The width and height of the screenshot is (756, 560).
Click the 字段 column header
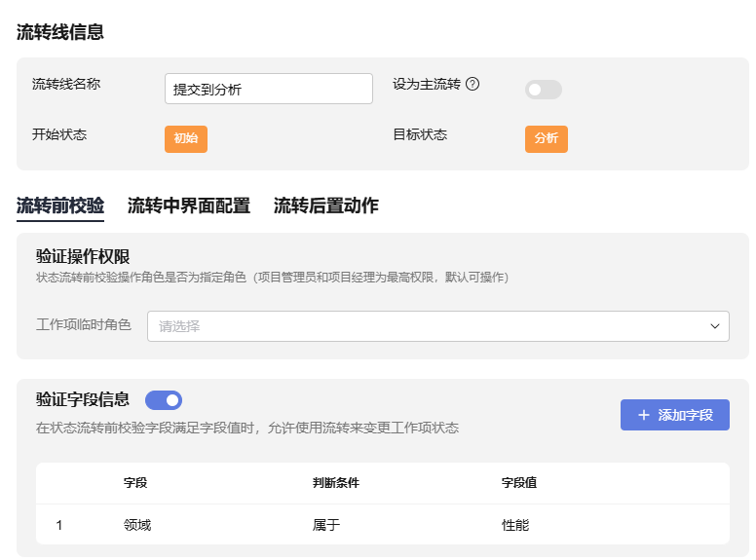click(135, 482)
